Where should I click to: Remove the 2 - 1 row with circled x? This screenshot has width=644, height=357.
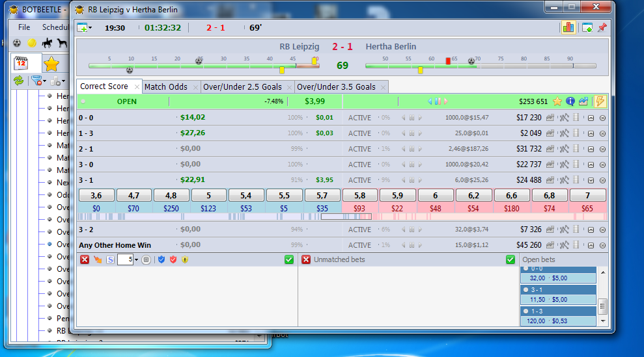point(602,149)
